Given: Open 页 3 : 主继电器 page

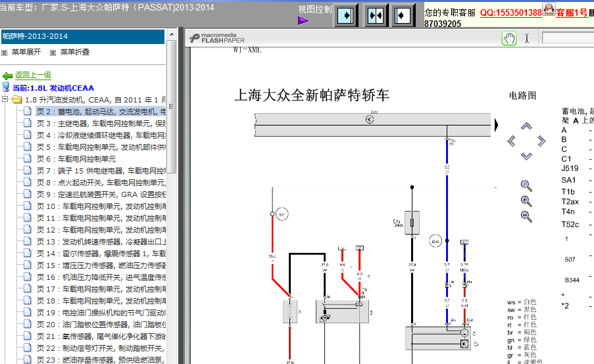Looking at the screenshot, I should [x=101, y=124].
